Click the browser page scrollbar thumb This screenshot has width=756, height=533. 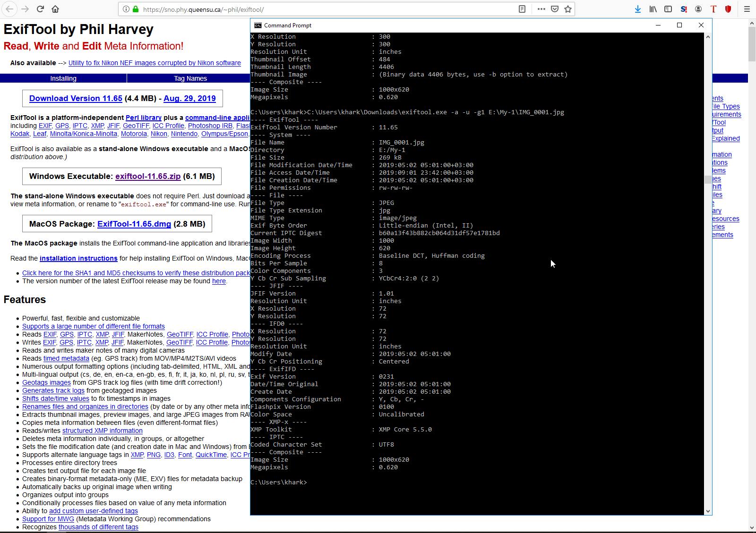752,44
